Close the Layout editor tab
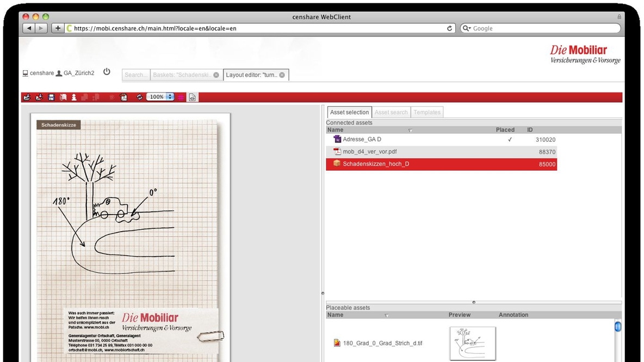 [x=282, y=75]
